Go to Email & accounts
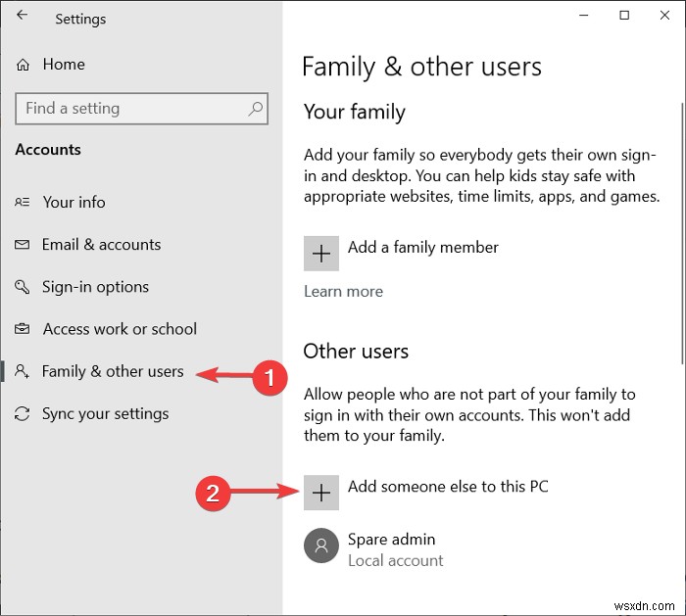Screen dimensions: 686x616 pos(102,245)
